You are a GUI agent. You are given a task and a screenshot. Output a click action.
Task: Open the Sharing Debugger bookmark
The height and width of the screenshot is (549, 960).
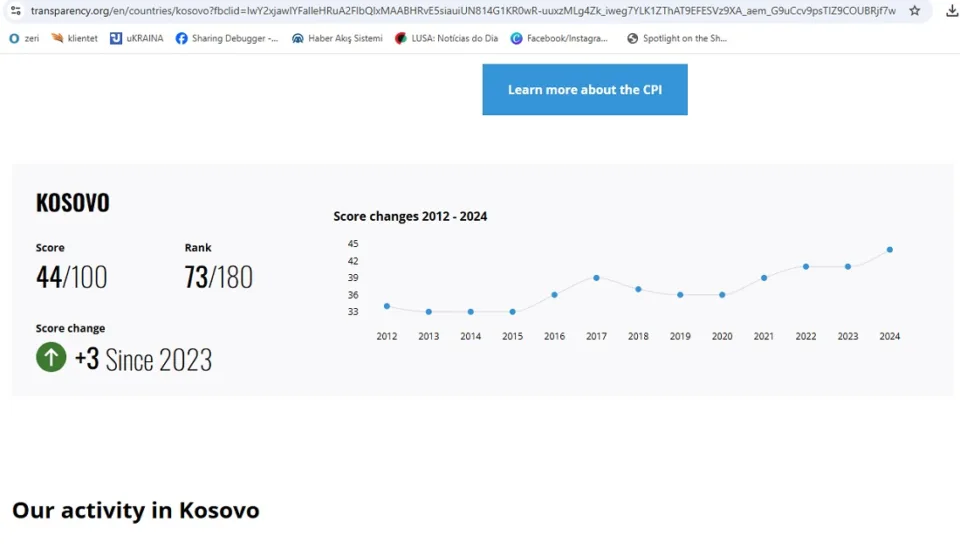click(227, 38)
